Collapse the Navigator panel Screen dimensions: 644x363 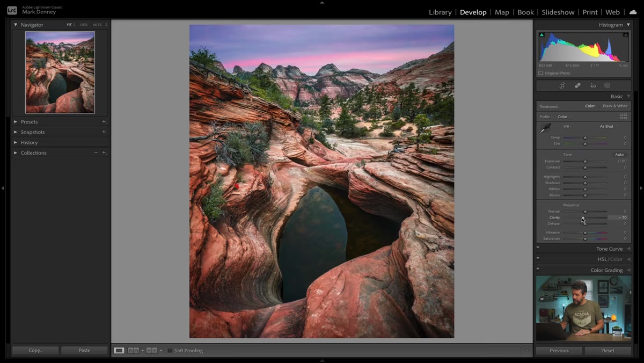point(16,25)
